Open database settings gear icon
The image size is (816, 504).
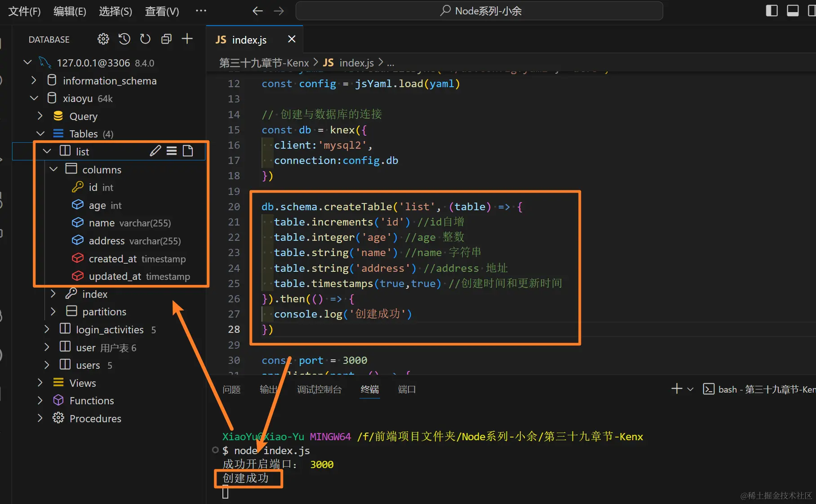[x=103, y=39]
